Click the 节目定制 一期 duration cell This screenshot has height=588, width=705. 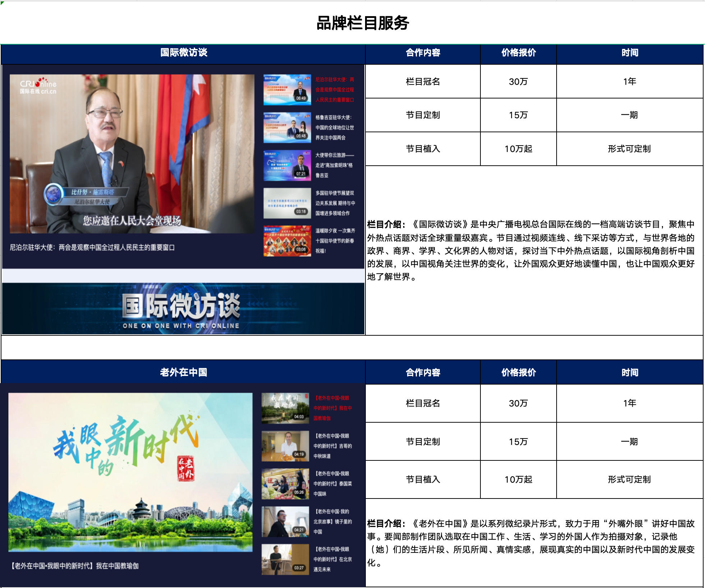point(630,115)
